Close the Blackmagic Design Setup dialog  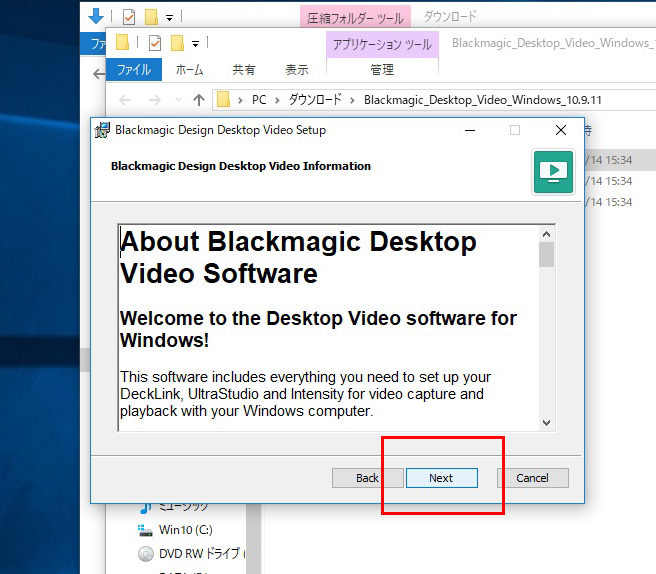pyautogui.click(x=561, y=130)
